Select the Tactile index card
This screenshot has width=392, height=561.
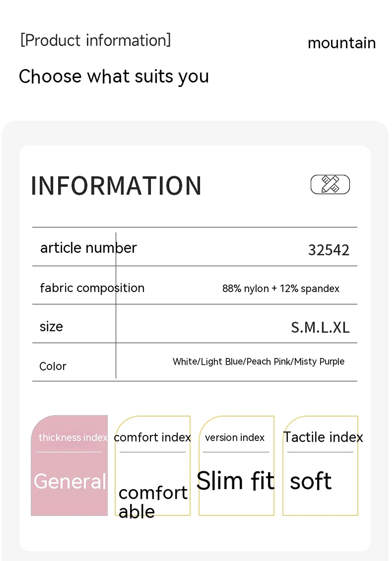(320, 466)
